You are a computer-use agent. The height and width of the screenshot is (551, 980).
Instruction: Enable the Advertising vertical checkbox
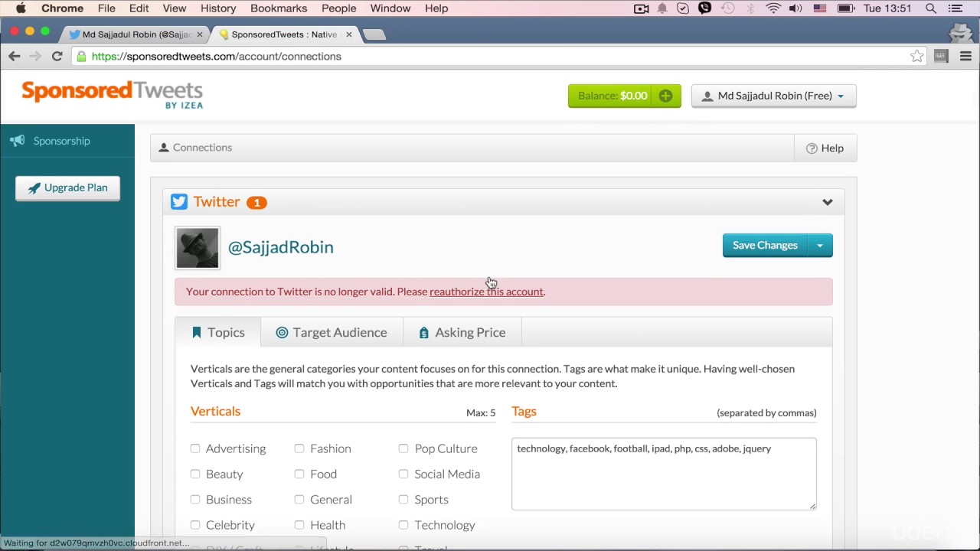[195, 448]
